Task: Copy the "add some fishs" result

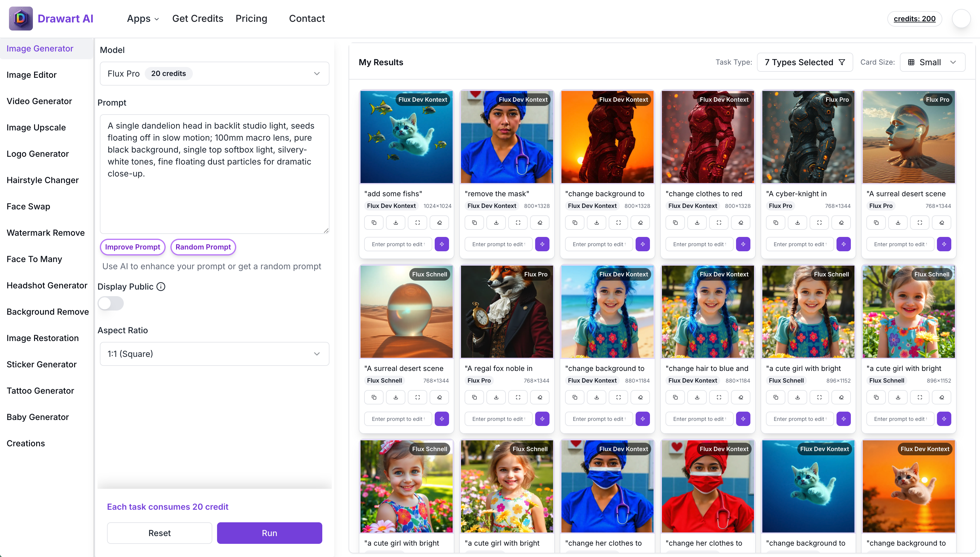Action: (374, 223)
